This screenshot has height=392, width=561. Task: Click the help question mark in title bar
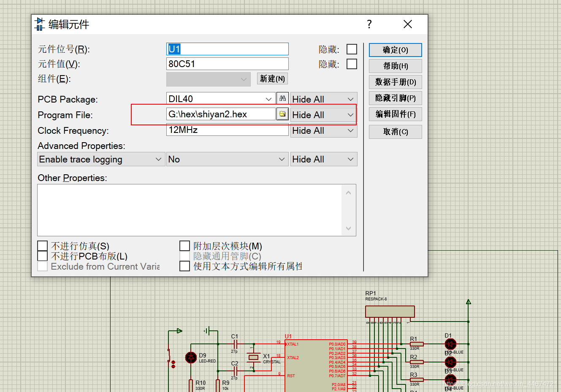coord(369,24)
